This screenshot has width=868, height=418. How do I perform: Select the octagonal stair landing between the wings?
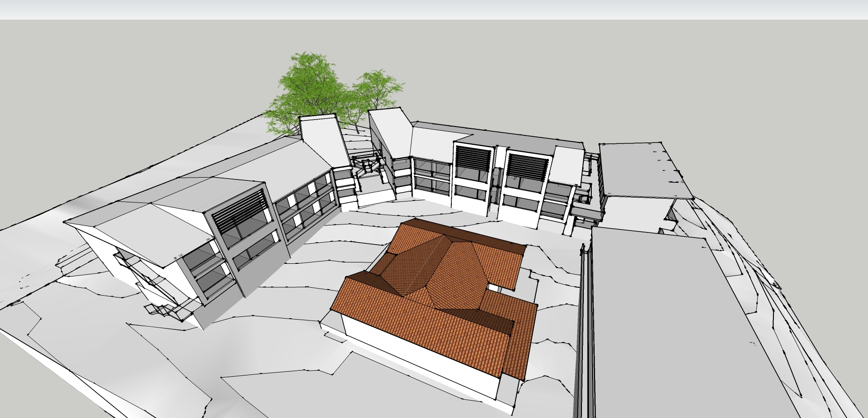pyautogui.click(x=367, y=166)
